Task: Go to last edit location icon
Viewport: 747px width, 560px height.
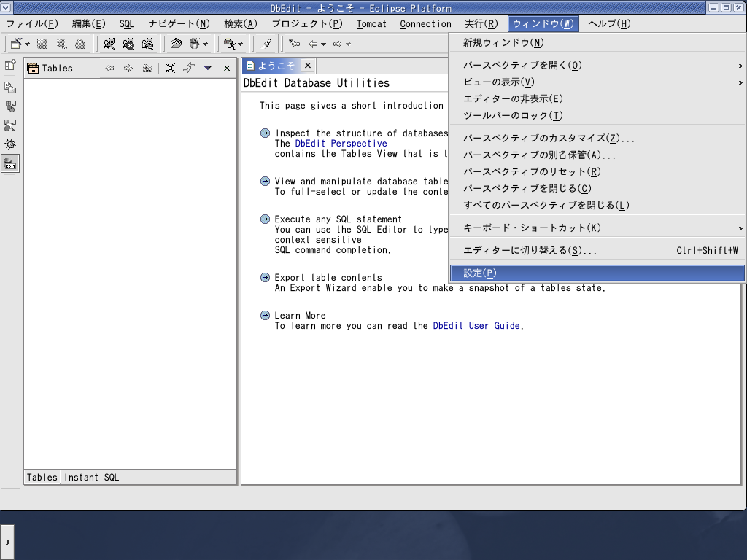Action: (x=295, y=44)
